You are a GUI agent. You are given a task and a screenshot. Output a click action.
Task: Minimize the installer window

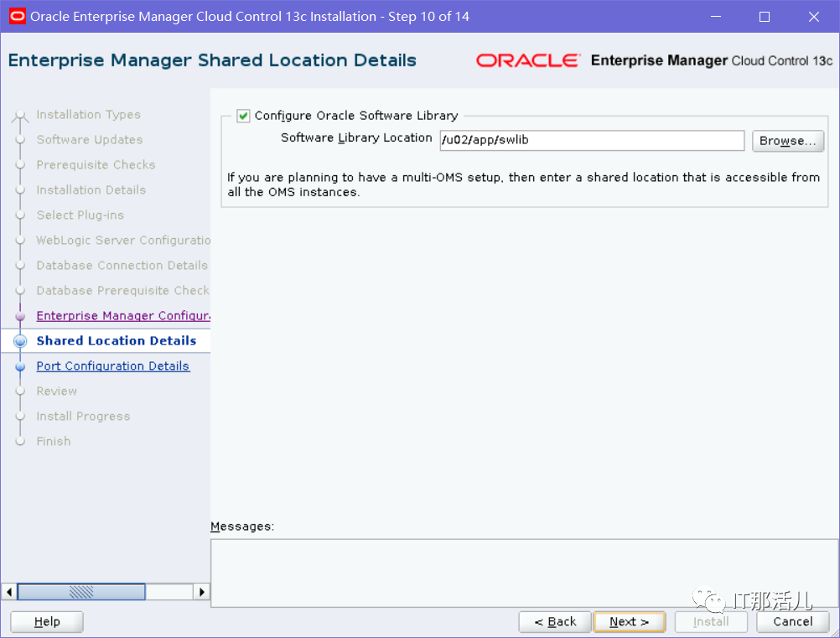[716, 17]
